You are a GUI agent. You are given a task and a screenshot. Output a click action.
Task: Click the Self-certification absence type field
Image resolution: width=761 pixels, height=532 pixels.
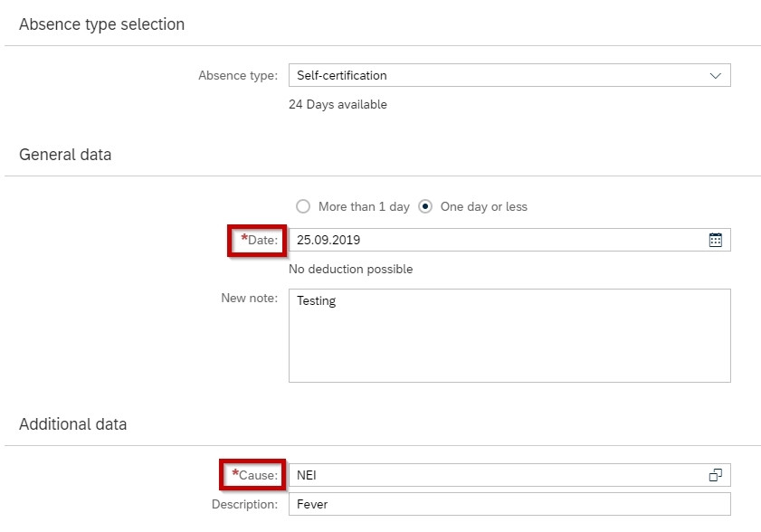pos(509,75)
